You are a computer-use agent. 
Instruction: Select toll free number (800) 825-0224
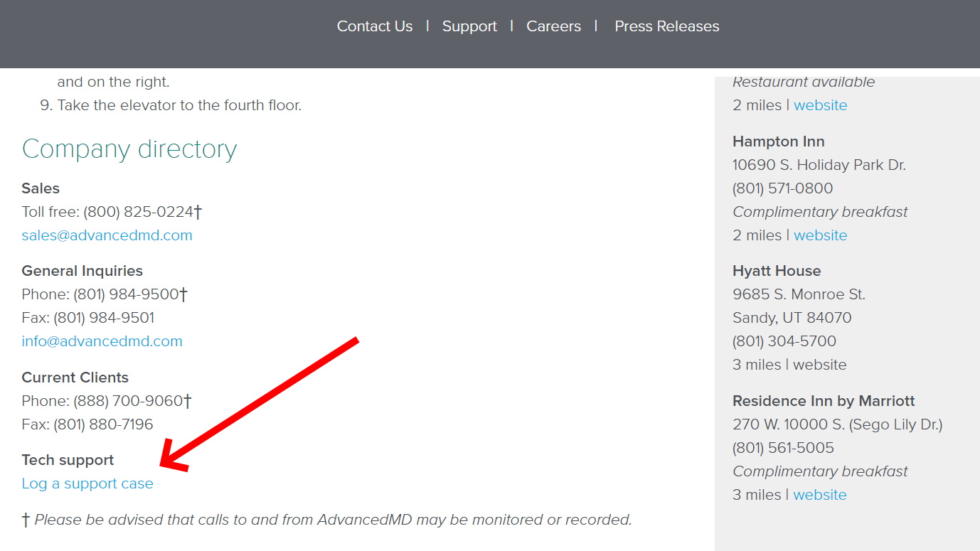coord(139,212)
